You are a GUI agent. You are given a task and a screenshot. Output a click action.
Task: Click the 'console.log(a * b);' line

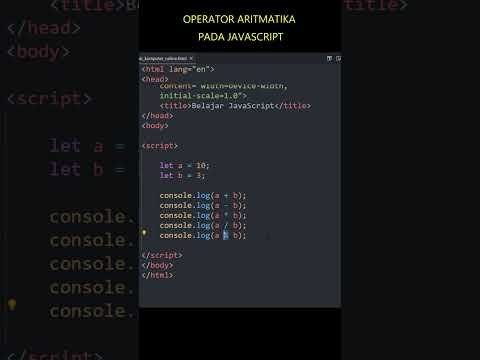tap(203, 216)
